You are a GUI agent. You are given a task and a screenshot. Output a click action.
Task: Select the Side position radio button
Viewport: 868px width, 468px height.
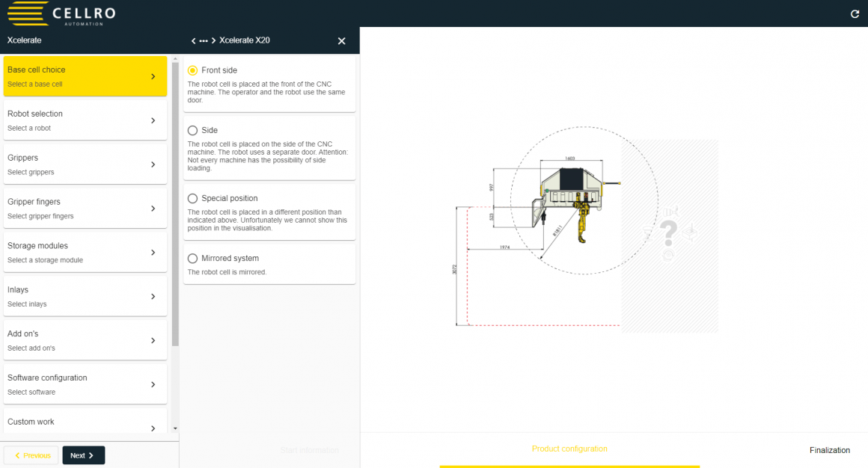point(192,131)
